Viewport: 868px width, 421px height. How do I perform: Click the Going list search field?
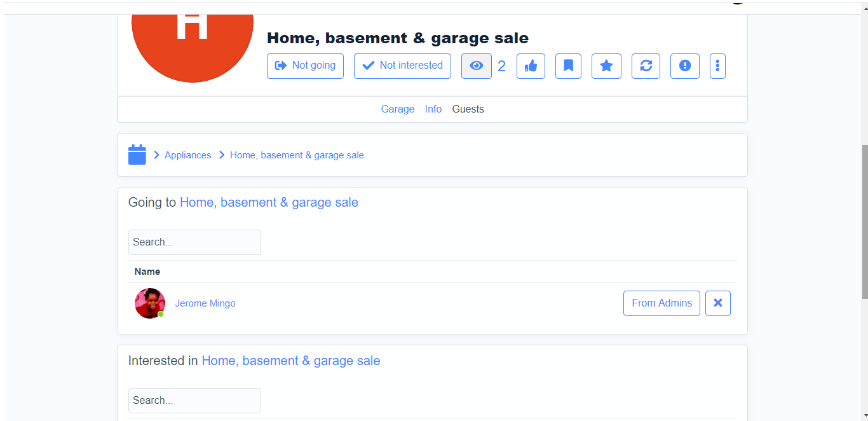(194, 242)
